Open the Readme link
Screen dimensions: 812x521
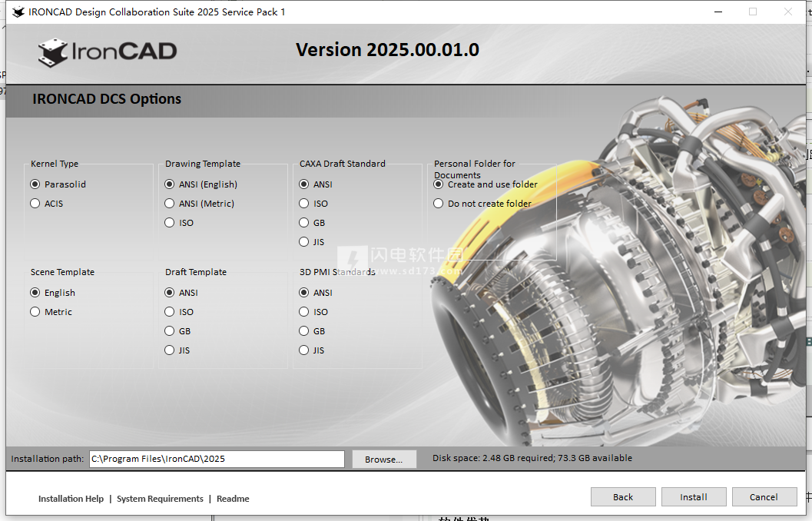click(233, 499)
